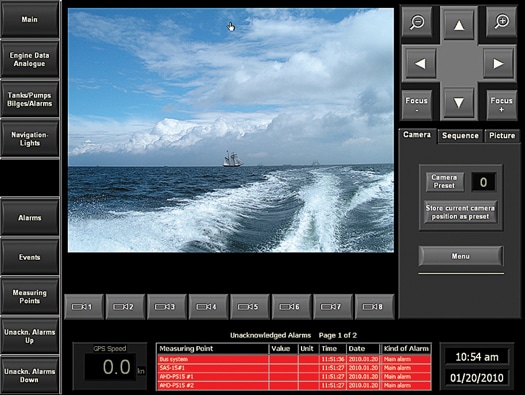The height and width of the screenshot is (395, 525).
Task: Open the Engine Data Analogue page
Action: (x=29, y=59)
